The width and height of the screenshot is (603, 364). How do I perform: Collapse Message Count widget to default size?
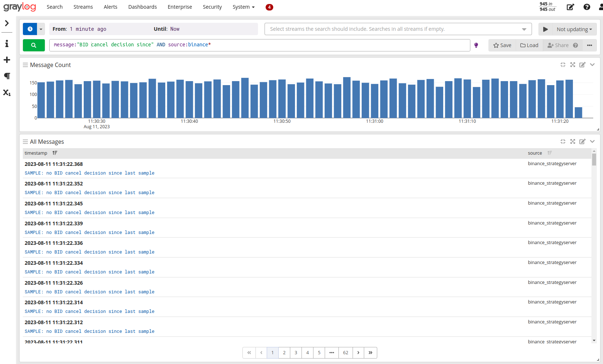click(563, 65)
